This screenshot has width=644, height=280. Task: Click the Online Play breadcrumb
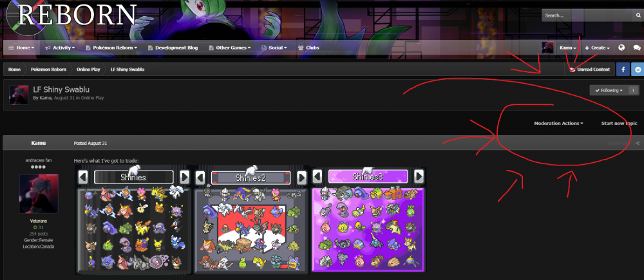point(88,70)
